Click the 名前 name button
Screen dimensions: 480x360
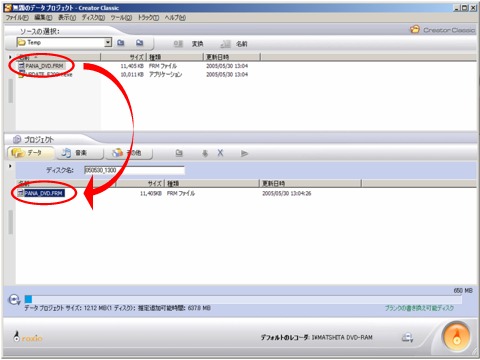point(234,44)
